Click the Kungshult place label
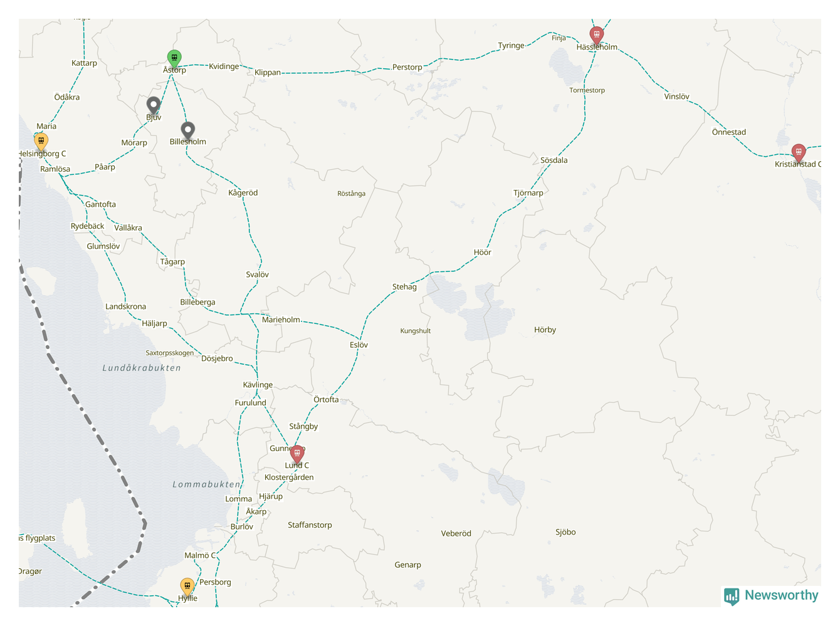Screen dimensions: 840x626 [416, 331]
